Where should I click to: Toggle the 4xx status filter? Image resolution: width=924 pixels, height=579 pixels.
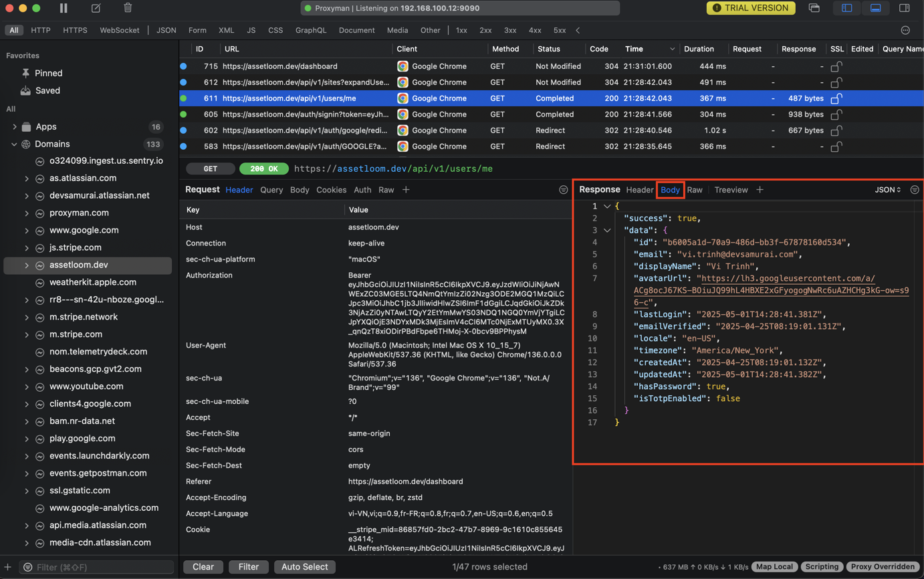click(535, 30)
